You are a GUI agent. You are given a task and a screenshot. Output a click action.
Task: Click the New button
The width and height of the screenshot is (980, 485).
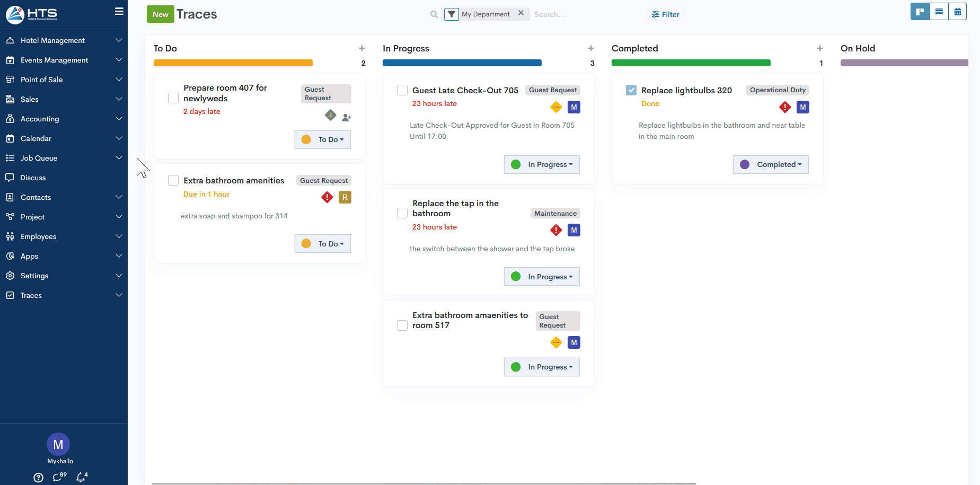[x=160, y=14]
